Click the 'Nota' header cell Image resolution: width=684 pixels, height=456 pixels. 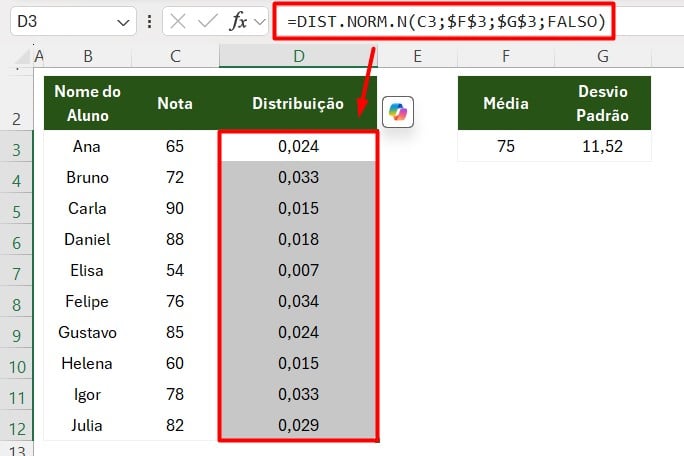(x=175, y=103)
